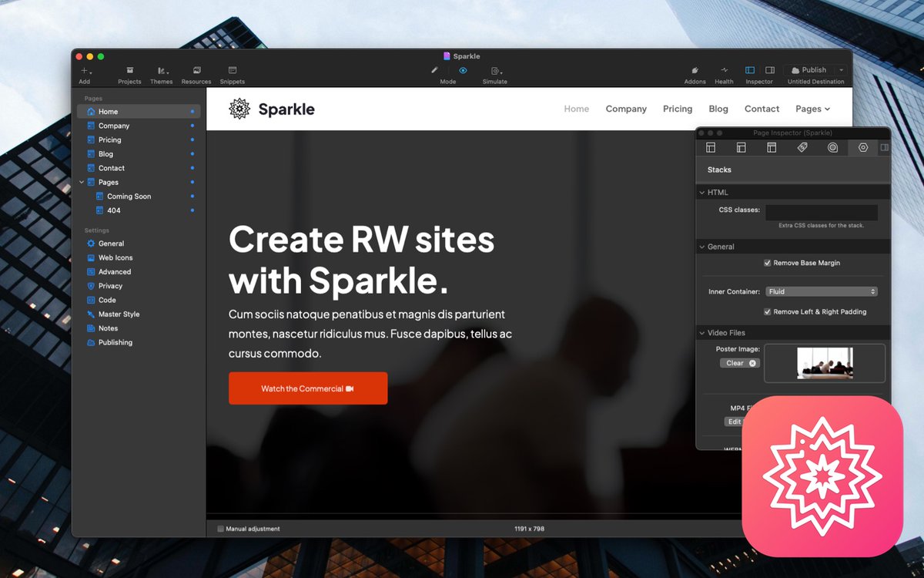Click the Publish button
This screenshot has height=578, width=924.
[808, 70]
